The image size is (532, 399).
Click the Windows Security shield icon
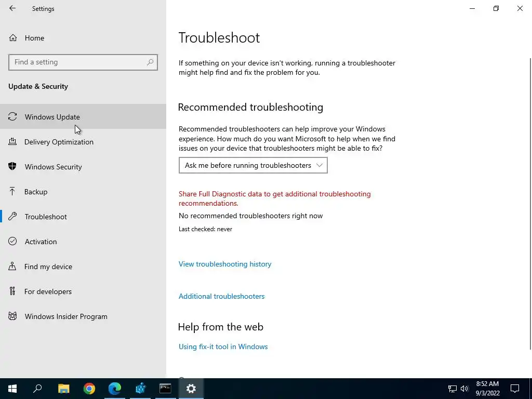tap(12, 166)
